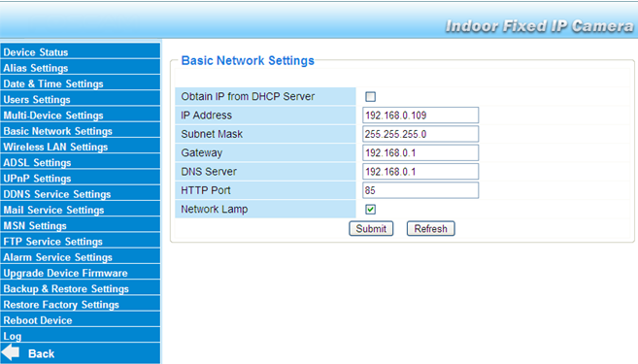Select Multi-Device Settings
Viewport: 638px width, 364px height.
pyautogui.click(x=53, y=116)
